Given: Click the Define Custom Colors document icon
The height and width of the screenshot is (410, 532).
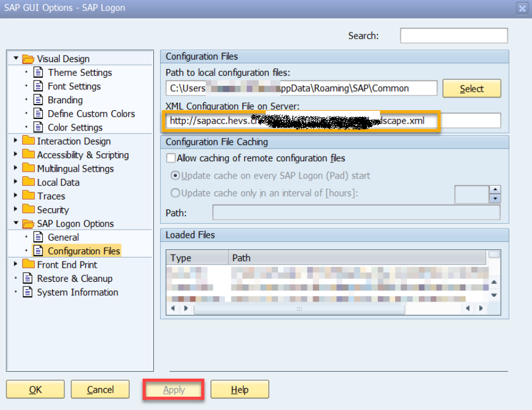Looking at the screenshot, I should [x=38, y=114].
